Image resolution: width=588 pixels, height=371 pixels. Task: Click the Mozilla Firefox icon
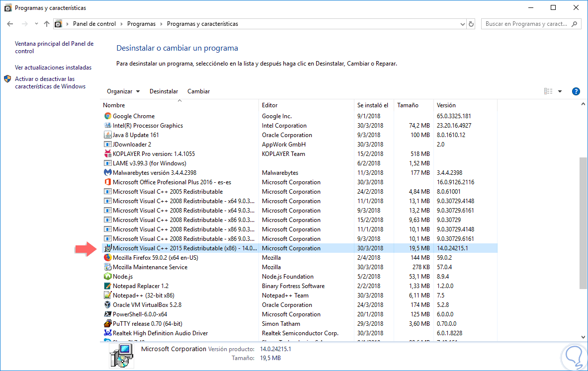[x=108, y=257]
